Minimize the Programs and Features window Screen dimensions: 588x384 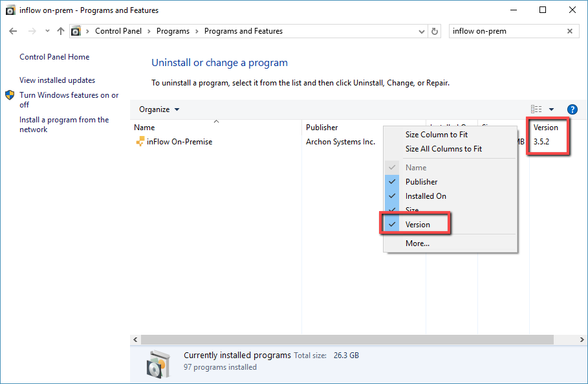514,10
